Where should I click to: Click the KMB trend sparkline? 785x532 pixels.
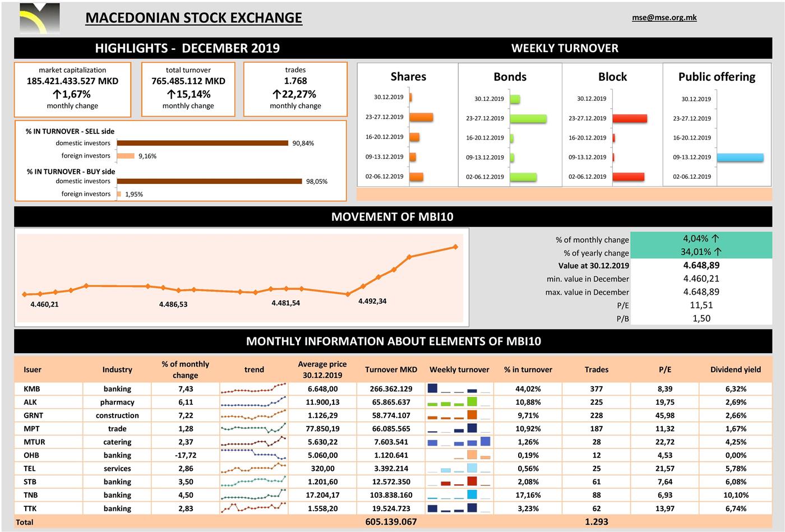coord(253,388)
